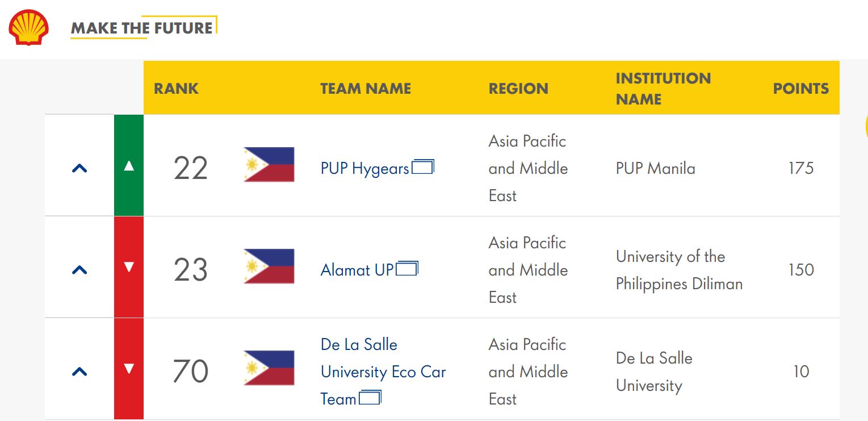This screenshot has width=868, height=421.
Task: Collapse the rank 70 row chevron
Action: (79, 372)
